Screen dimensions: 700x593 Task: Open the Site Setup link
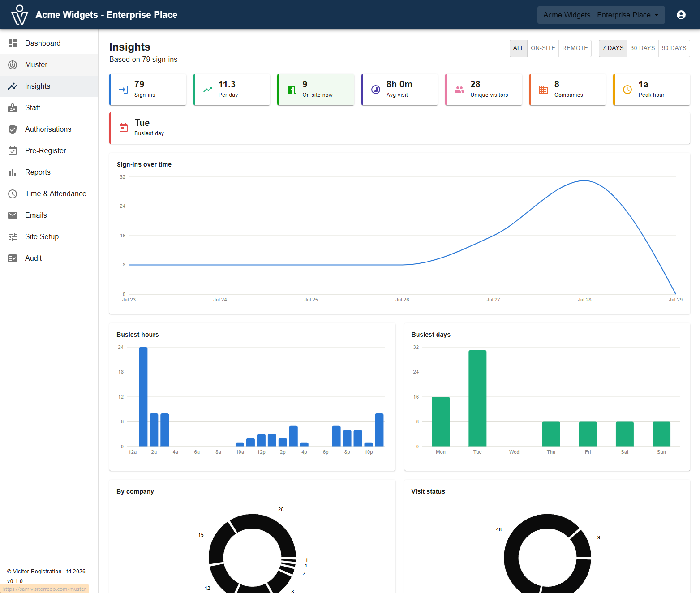(x=49, y=237)
